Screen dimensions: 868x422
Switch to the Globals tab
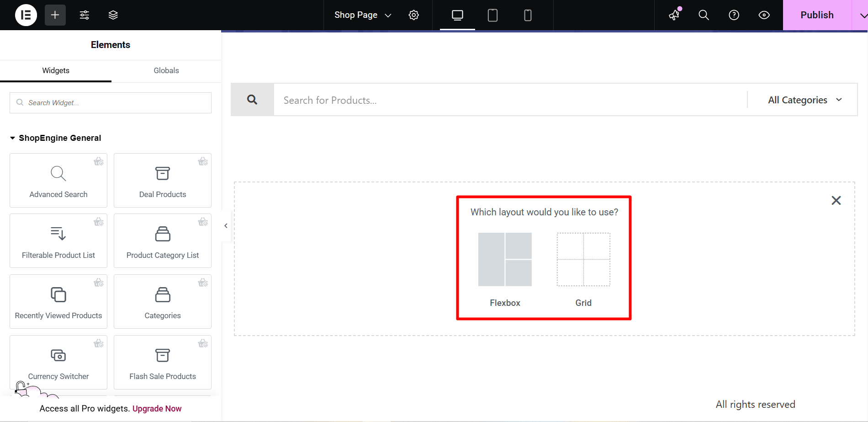[x=166, y=70]
